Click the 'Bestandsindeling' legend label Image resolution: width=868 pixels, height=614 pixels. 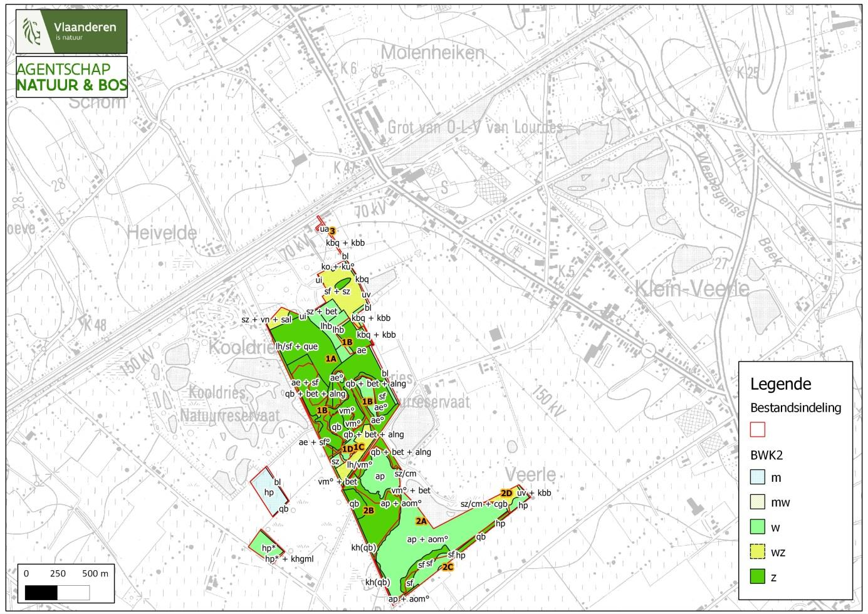(x=795, y=408)
